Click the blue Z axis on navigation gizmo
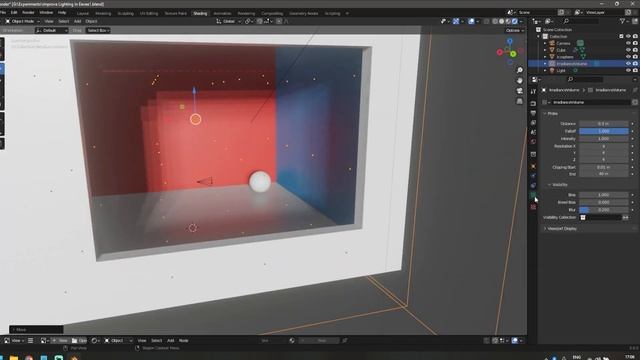This screenshot has width=640, height=360. coord(510,41)
